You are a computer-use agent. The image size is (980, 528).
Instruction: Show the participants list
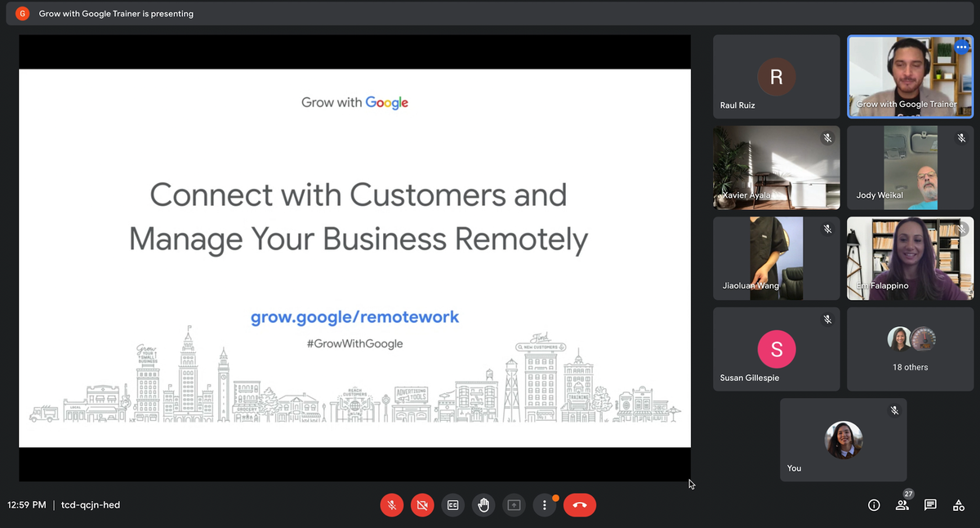click(x=902, y=505)
